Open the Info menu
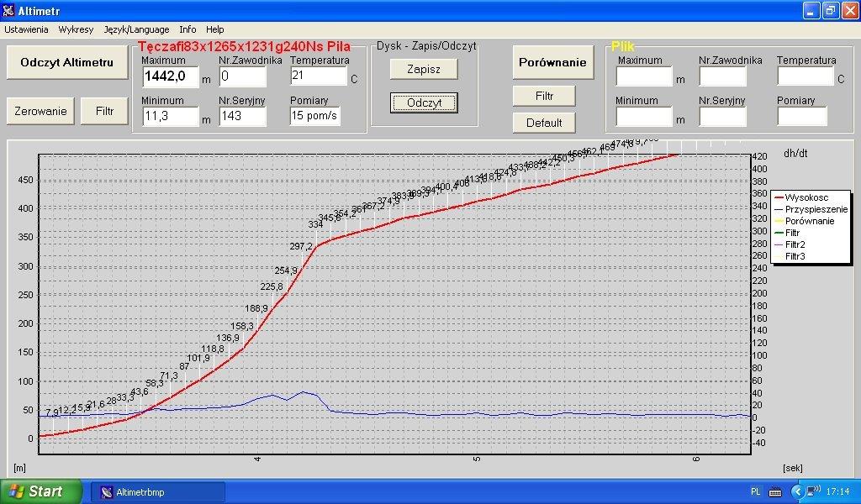 click(x=188, y=29)
